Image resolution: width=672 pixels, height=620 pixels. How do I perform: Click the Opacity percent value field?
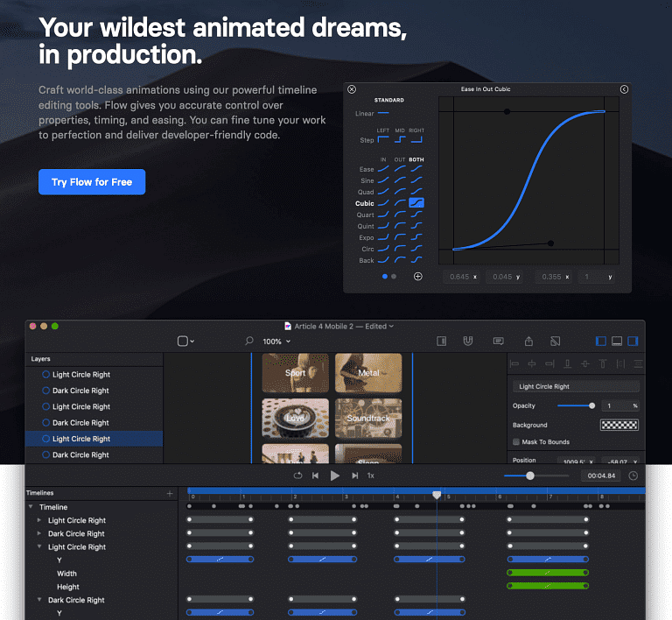(x=620, y=405)
